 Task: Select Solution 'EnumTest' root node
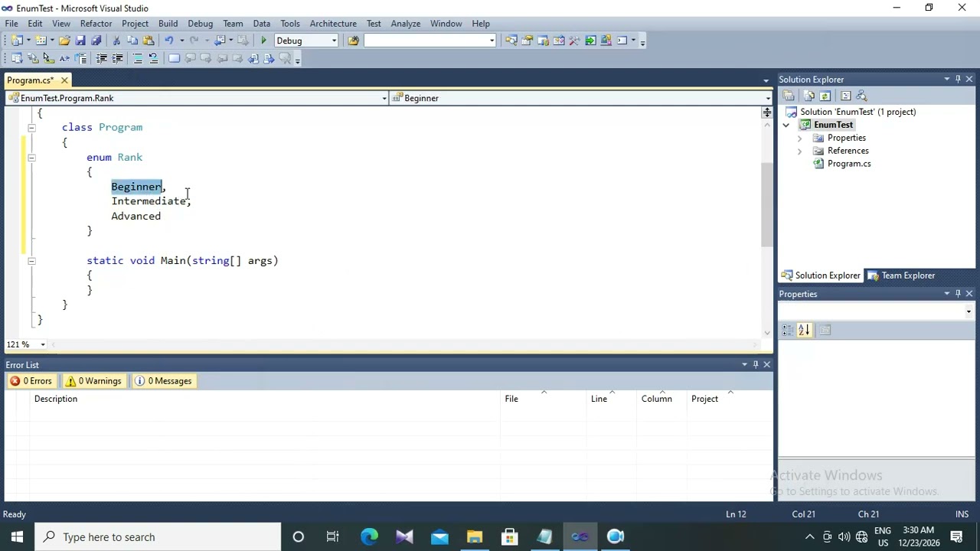857,112
